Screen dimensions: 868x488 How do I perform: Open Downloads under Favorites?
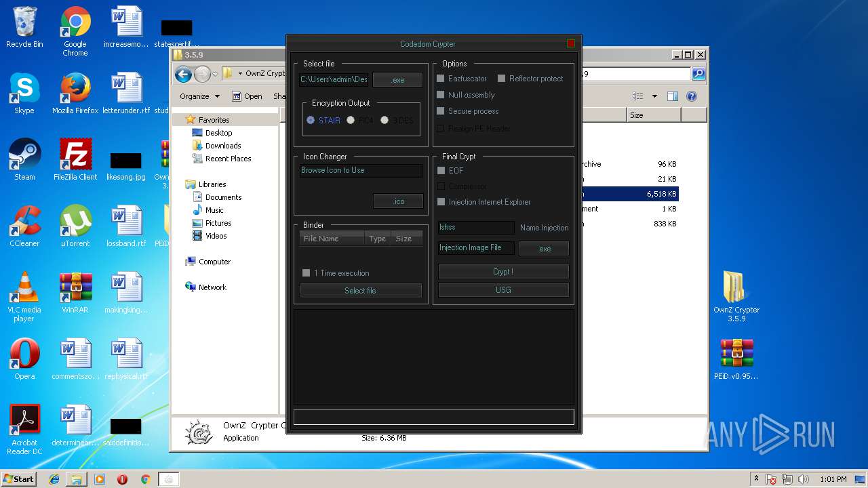coord(223,146)
